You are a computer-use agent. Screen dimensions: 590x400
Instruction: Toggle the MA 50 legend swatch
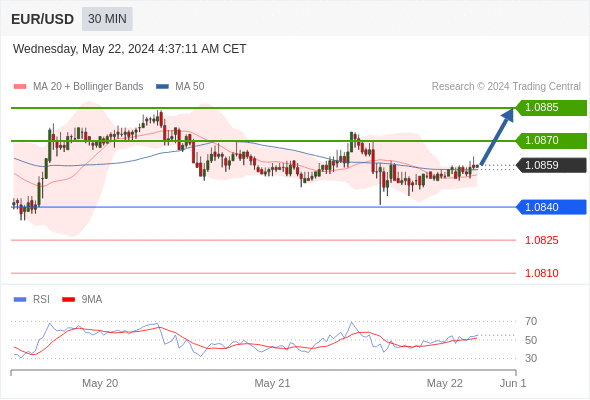162,87
